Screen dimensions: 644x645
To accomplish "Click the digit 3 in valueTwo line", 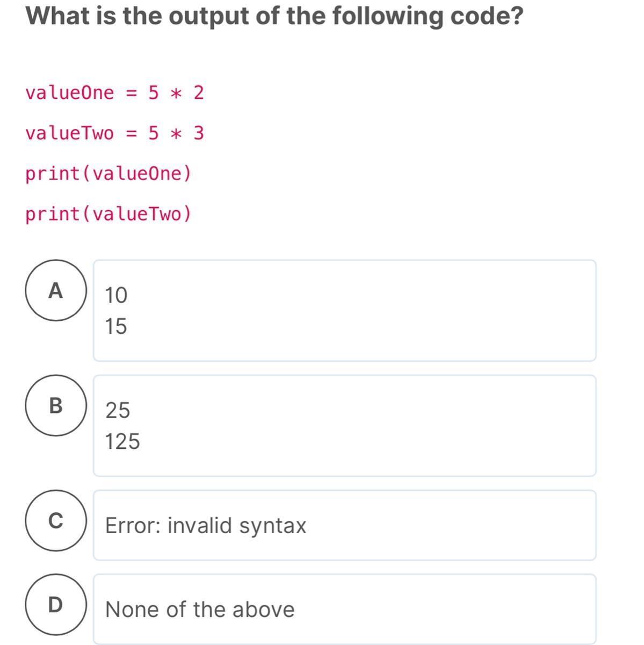I will pos(199,133).
